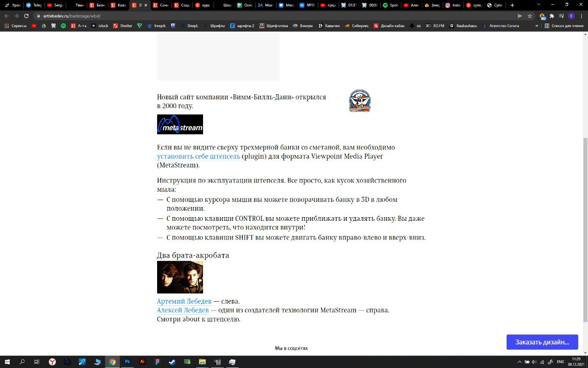Click the page vertical scrollbar thumb

585,230
